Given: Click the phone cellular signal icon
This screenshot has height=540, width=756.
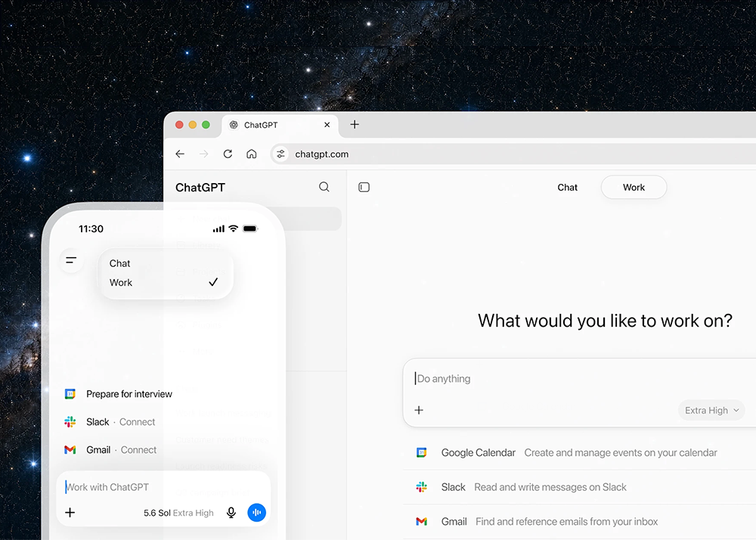Looking at the screenshot, I should coord(218,229).
